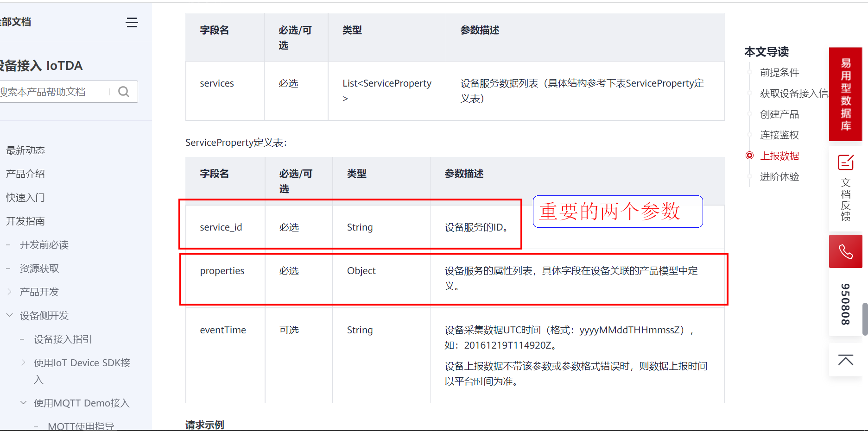Click the search magnifier icon

click(124, 92)
